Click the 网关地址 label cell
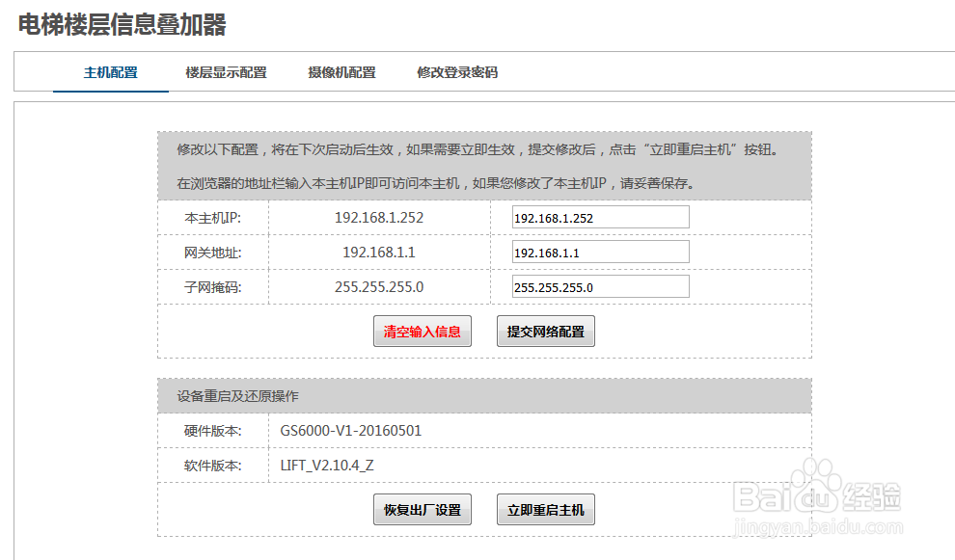 (x=212, y=252)
